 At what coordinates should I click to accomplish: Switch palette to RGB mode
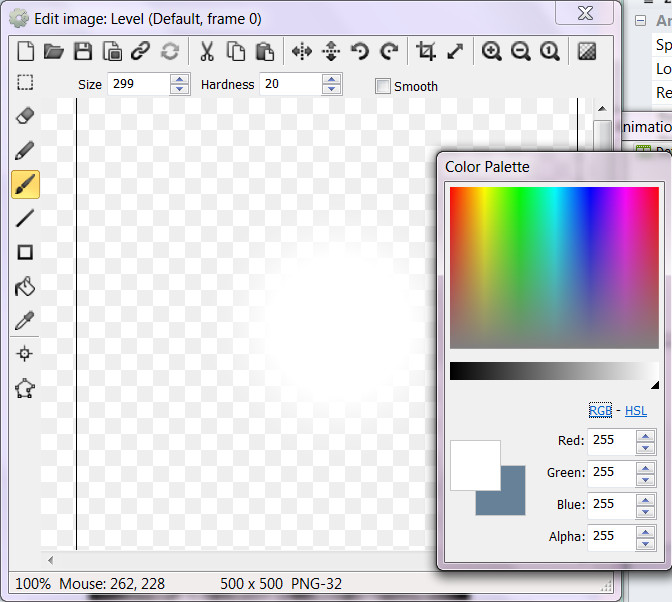[600, 411]
